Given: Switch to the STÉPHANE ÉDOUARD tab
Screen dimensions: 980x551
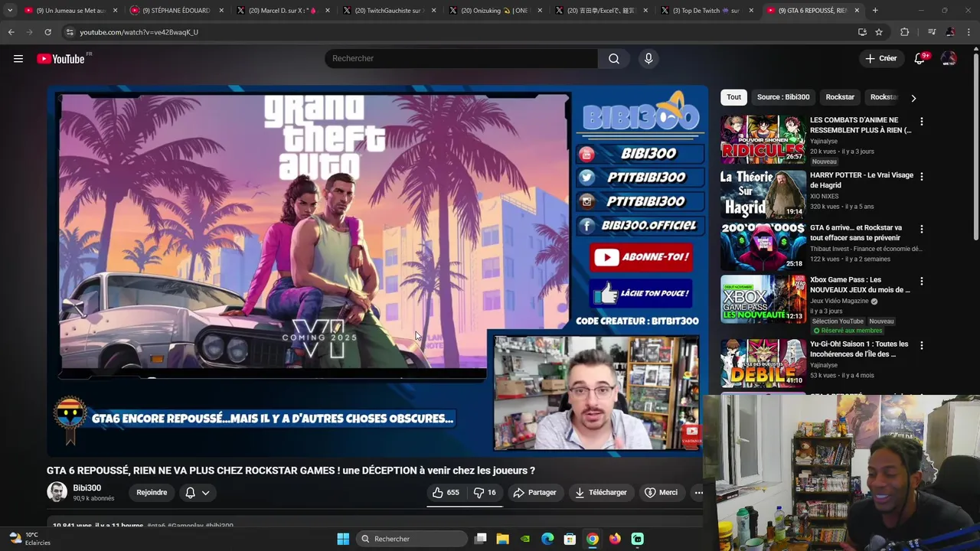Looking at the screenshot, I should tap(177, 11).
